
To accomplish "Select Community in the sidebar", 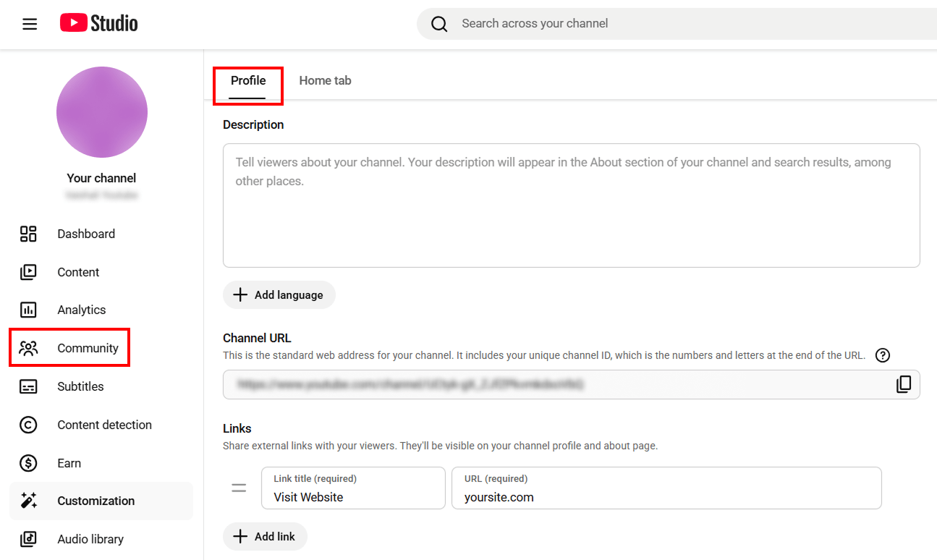I will (87, 348).
